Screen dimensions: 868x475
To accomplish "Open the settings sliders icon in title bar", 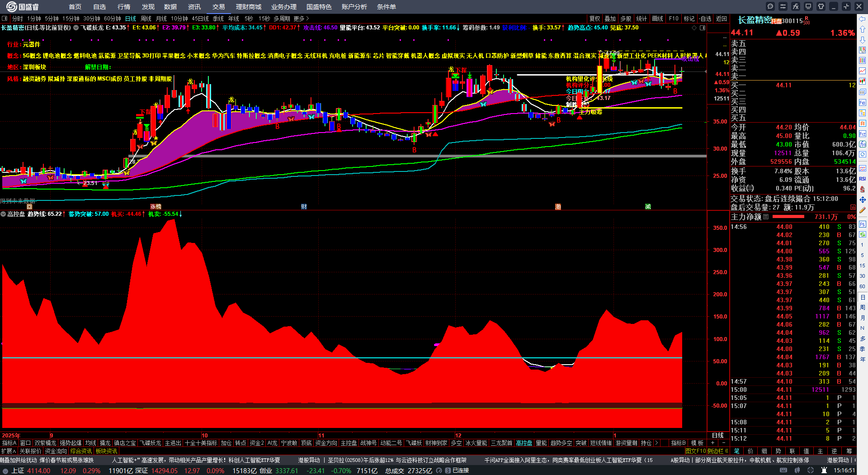I will (783, 6).
